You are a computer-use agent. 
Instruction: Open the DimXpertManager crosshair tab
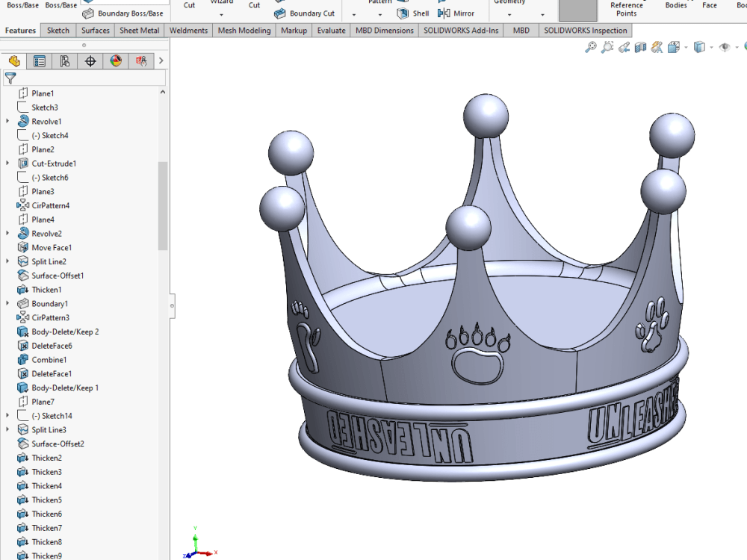[90, 61]
